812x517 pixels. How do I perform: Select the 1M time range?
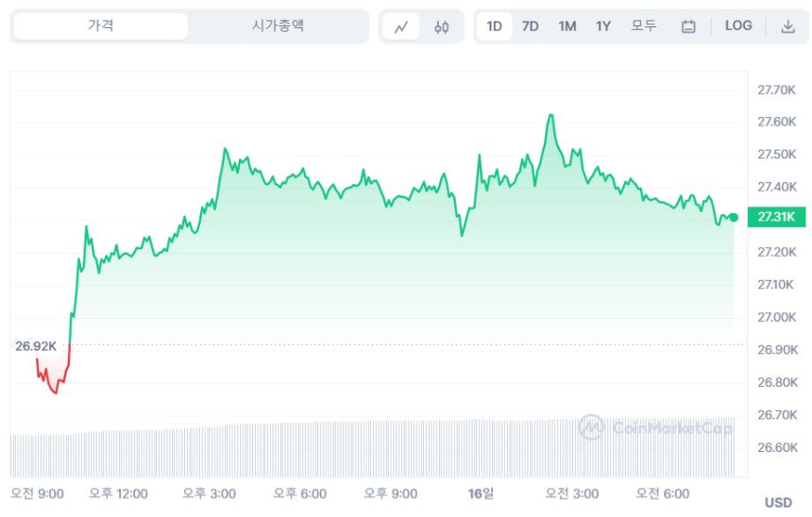point(567,26)
